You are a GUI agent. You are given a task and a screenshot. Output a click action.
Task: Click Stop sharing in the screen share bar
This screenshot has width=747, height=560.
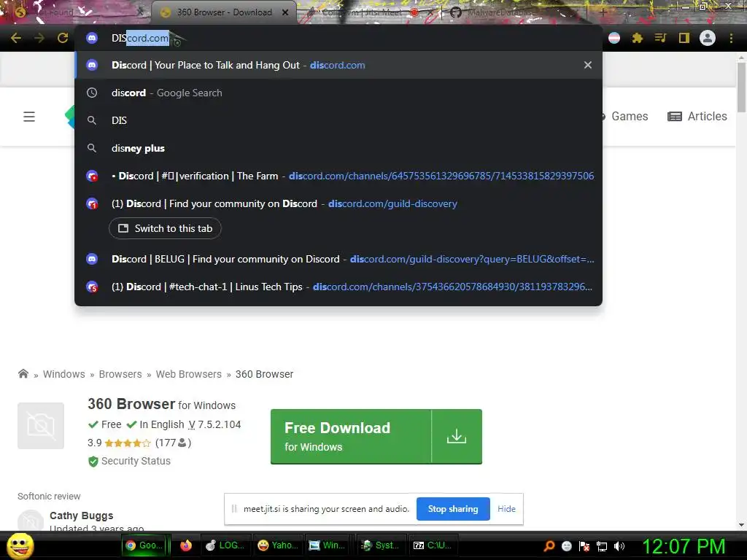(452, 509)
